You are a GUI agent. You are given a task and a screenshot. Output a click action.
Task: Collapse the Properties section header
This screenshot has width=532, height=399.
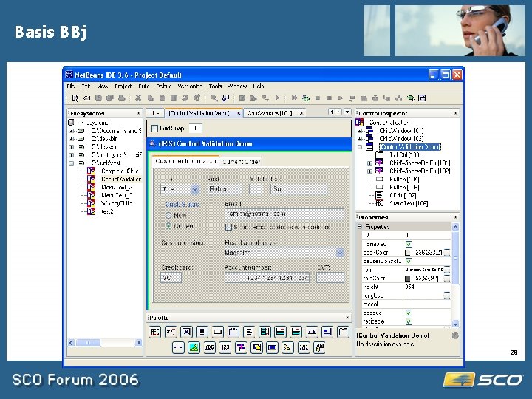click(x=360, y=226)
